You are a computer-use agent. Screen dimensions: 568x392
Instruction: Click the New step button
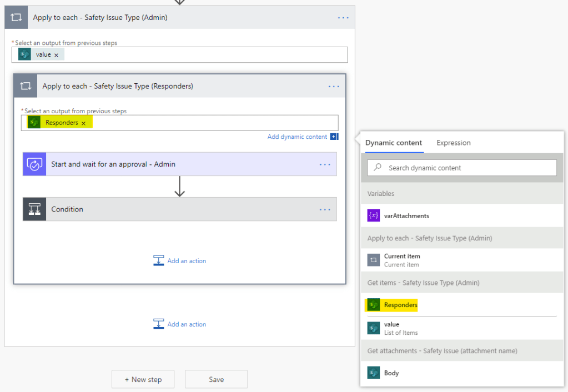coord(143,379)
